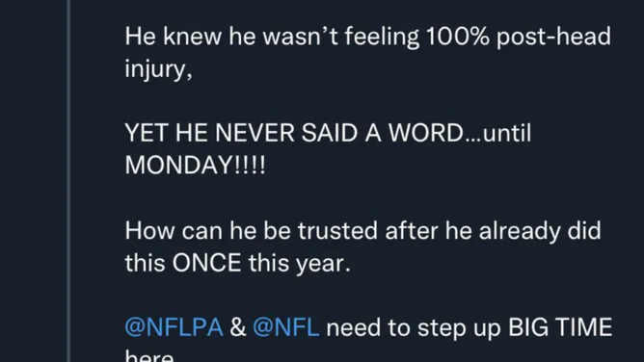Click the word 'injury,' in the tweet
Screen dimensions: 644x362
(x=158, y=68)
